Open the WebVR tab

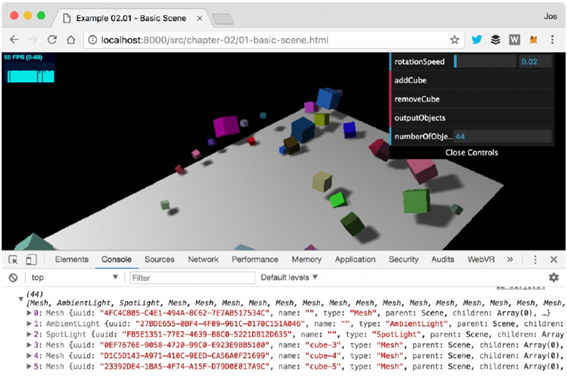click(481, 259)
